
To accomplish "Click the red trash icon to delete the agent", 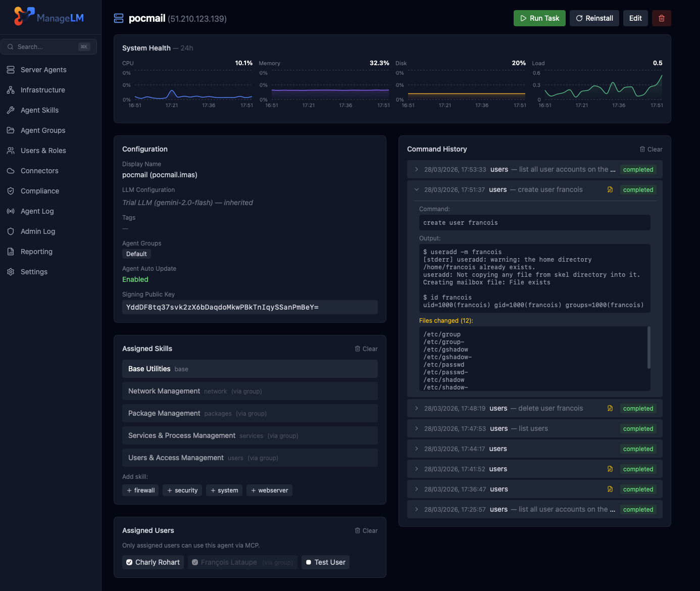I will [x=661, y=18].
